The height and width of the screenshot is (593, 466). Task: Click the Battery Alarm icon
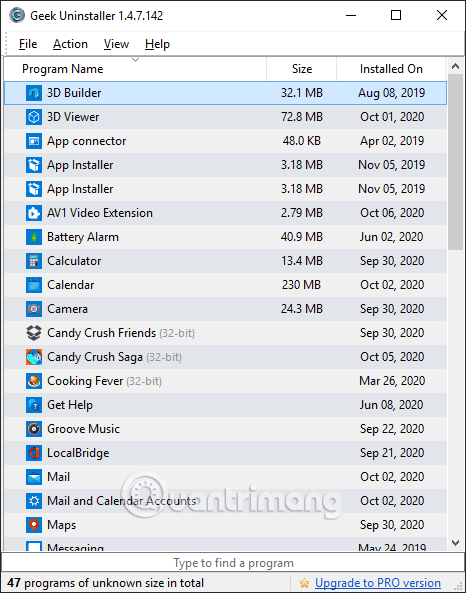pyautogui.click(x=34, y=237)
